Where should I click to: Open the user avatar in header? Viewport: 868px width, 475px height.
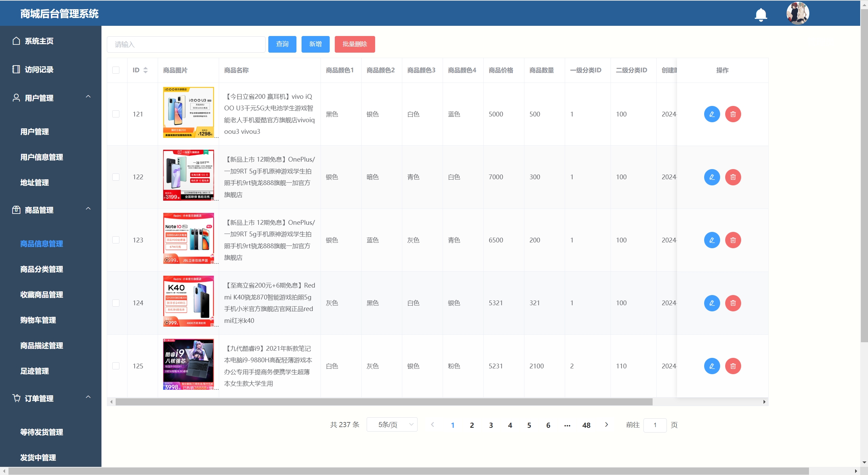coord(798,13)
